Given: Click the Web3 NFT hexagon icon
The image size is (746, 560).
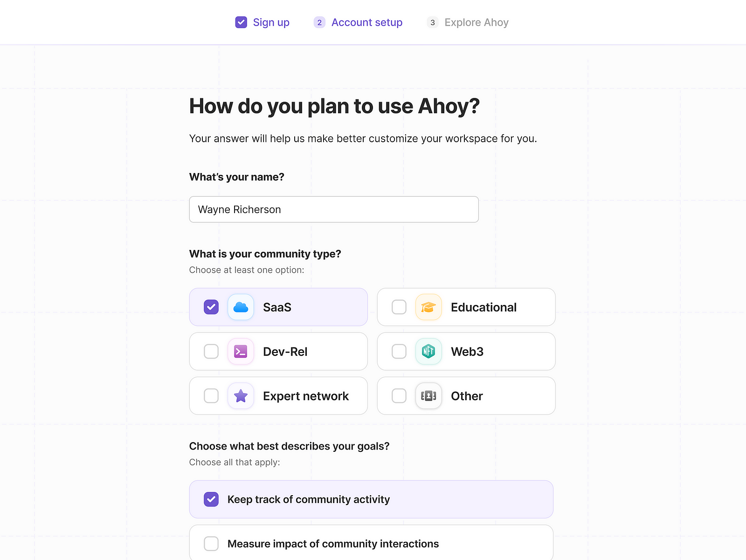Looking at the screenshot, I should (x=428, y=352).
